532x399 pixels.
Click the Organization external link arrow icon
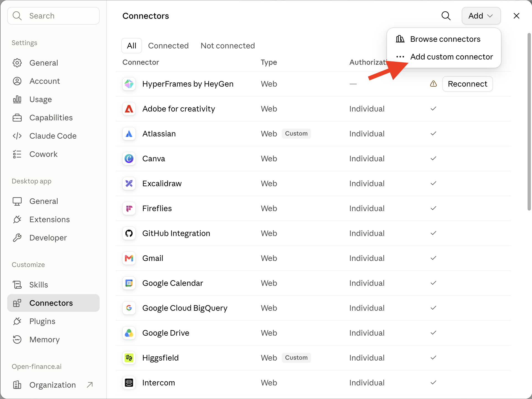point(90,385)
